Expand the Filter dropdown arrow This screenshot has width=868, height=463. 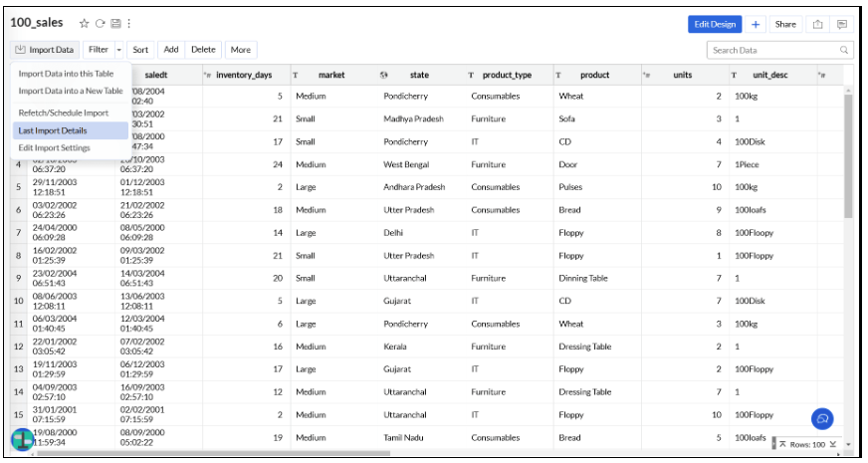point(119,50)
